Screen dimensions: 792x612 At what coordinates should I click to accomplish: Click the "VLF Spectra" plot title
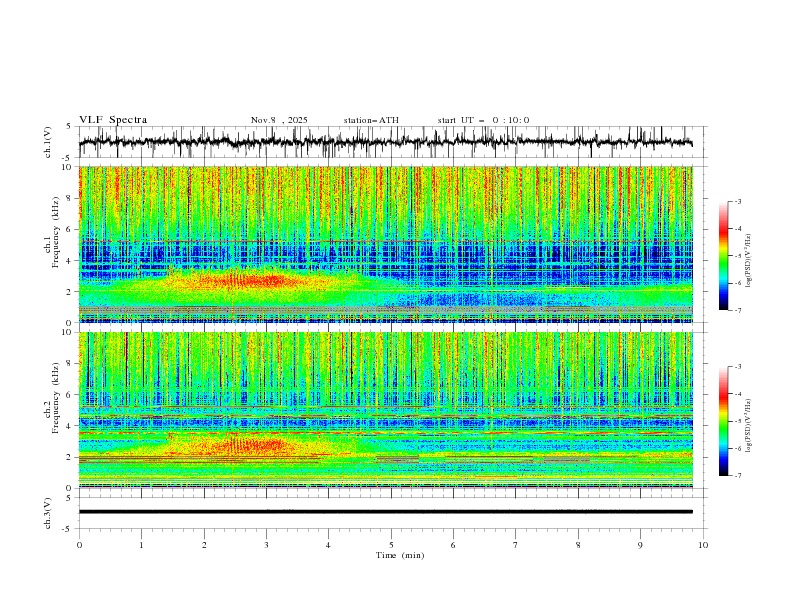tap(113, 120)
